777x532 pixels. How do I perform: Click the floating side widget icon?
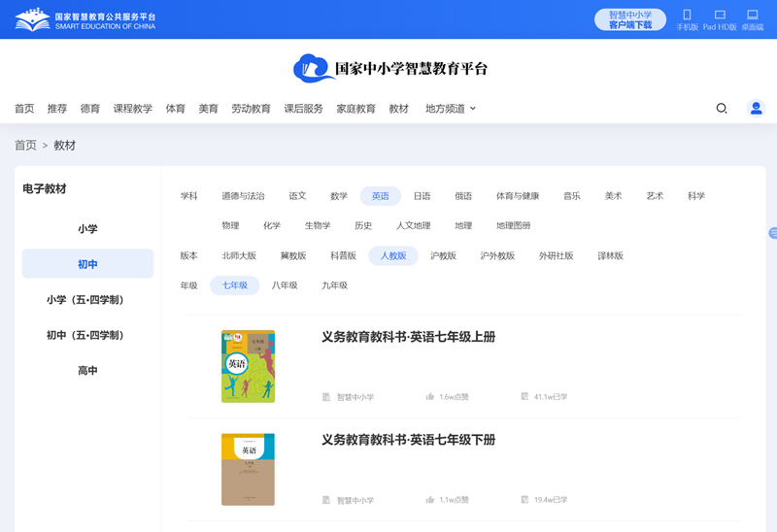[x=773, y=233]
